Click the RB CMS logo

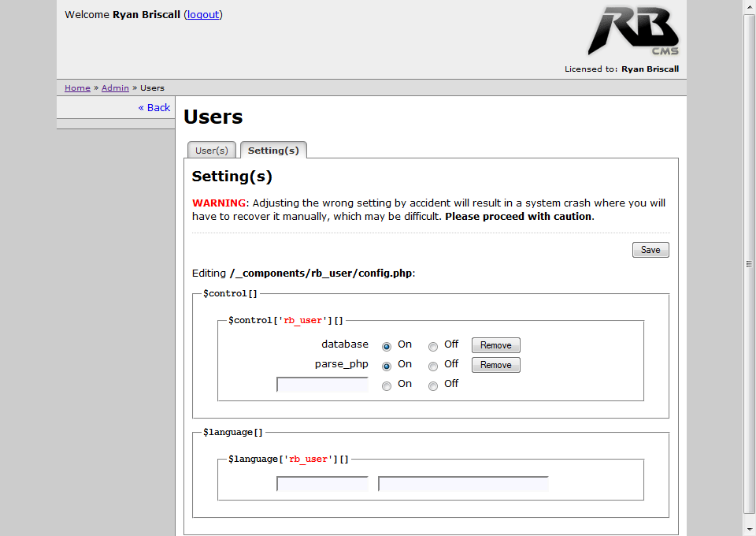[632, 32]
